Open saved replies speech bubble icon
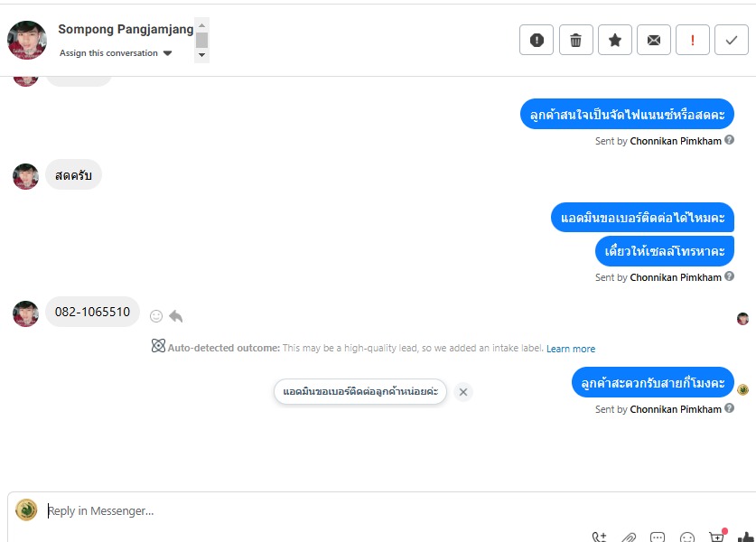Screen dimensions: 756x542 (658, 537)
